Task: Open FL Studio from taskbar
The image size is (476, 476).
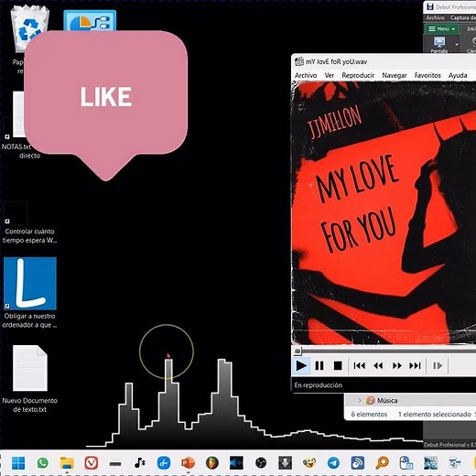Action: [212, 463]
